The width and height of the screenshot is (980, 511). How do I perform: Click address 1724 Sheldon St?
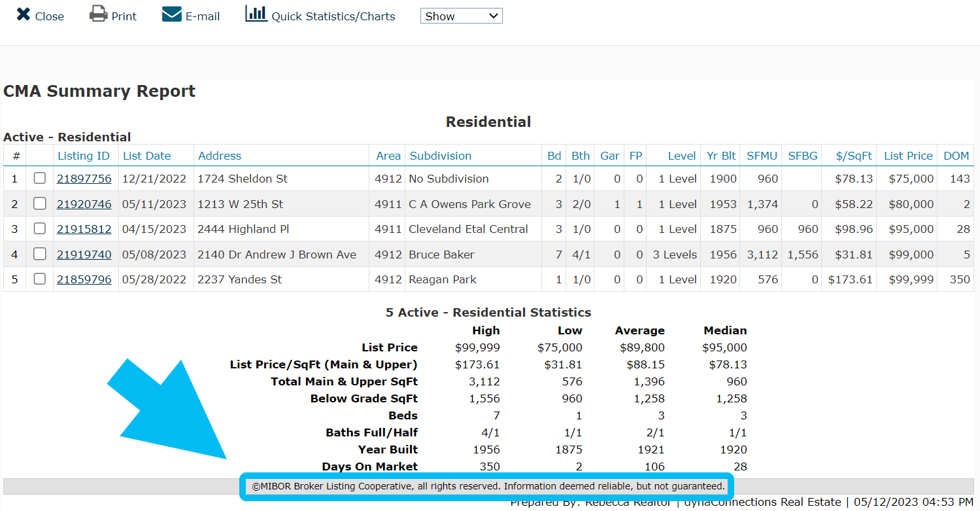coord(243,179)
